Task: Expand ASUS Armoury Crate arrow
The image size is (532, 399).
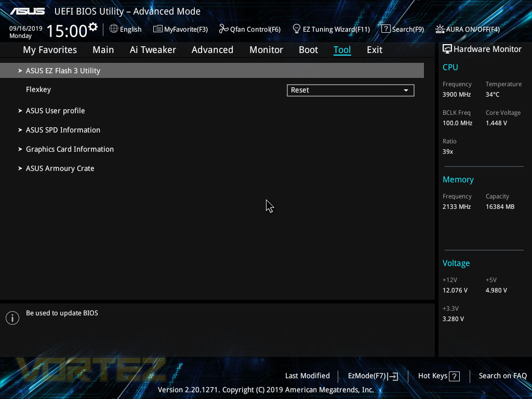Action: point(20,168)
